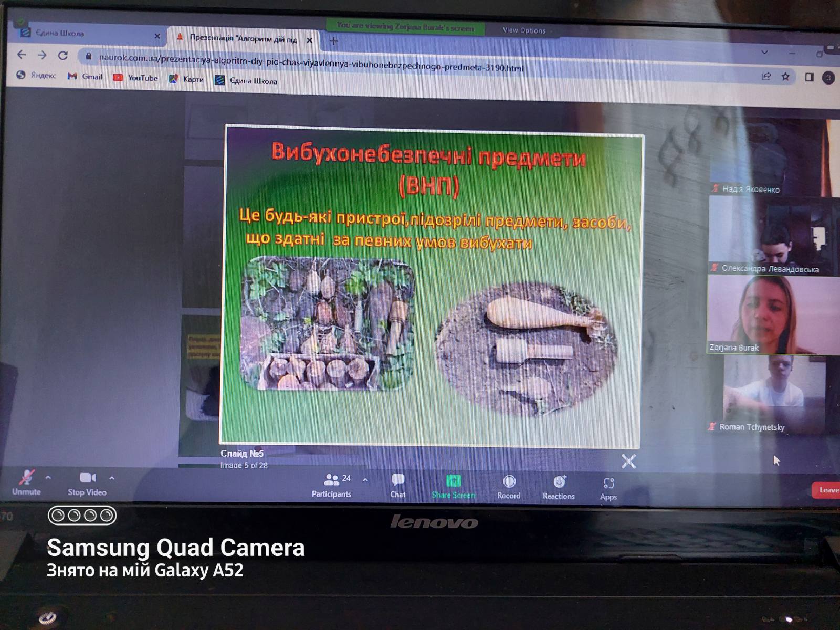Open tab search chevron in title bar
The width and height of the screenshot is (840, 630).
pos(764,52)
